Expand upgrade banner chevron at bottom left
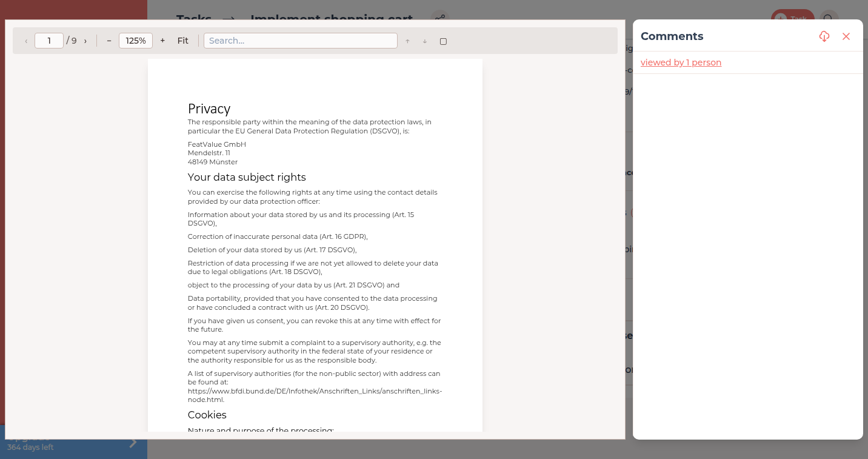Screen dimensions: 868x459 [133, 443]
